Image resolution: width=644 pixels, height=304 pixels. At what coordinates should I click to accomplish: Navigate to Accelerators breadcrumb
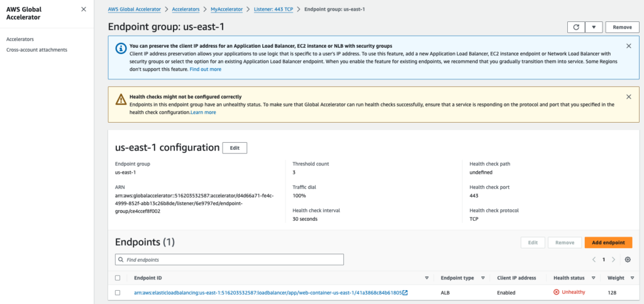pyautogui.click(x=186, y=9)
